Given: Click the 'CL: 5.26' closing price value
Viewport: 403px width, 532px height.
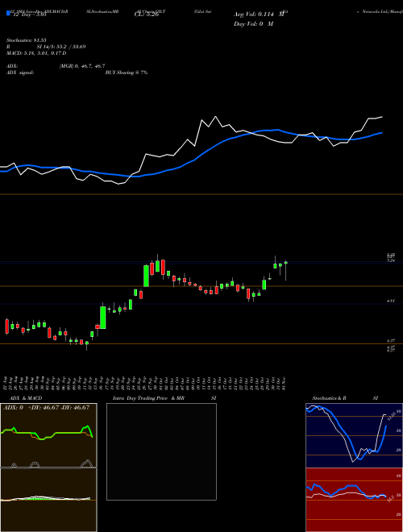Looking at the screenshot, I should click(x=147, y=15).
